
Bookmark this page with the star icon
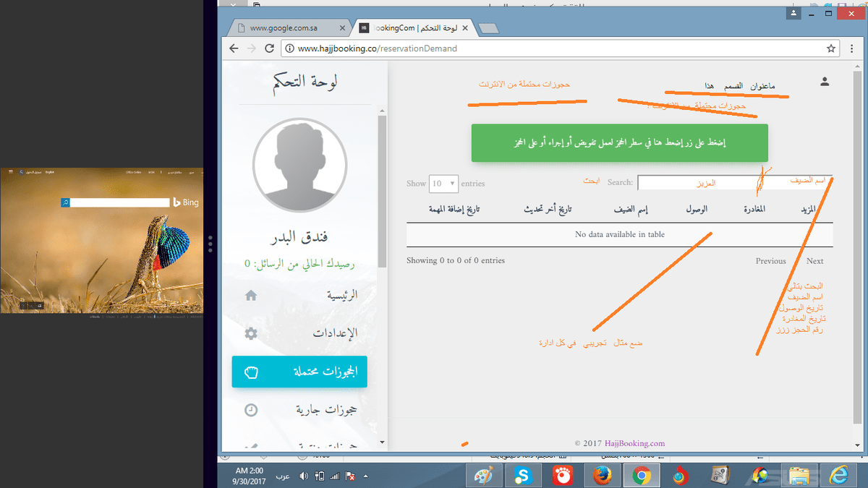(831, 48)
